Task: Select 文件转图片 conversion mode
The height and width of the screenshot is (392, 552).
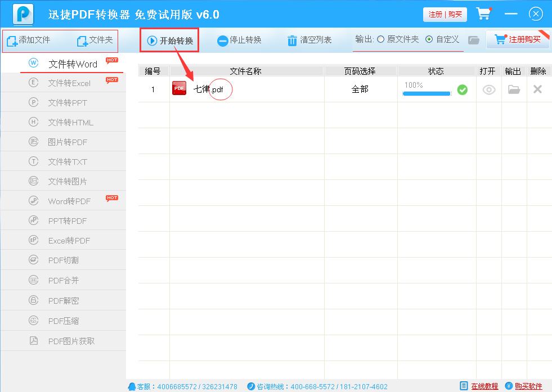Action: [x=64, y=181]
